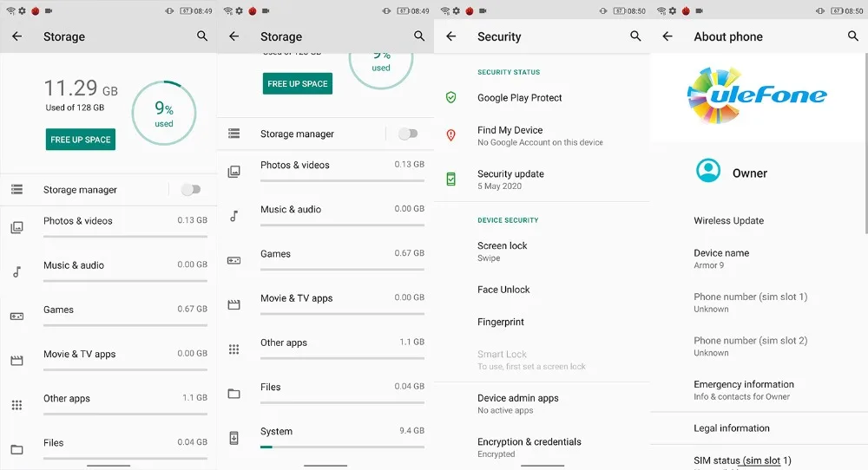Tap Games controller icon in second screen

click(234, 260)
